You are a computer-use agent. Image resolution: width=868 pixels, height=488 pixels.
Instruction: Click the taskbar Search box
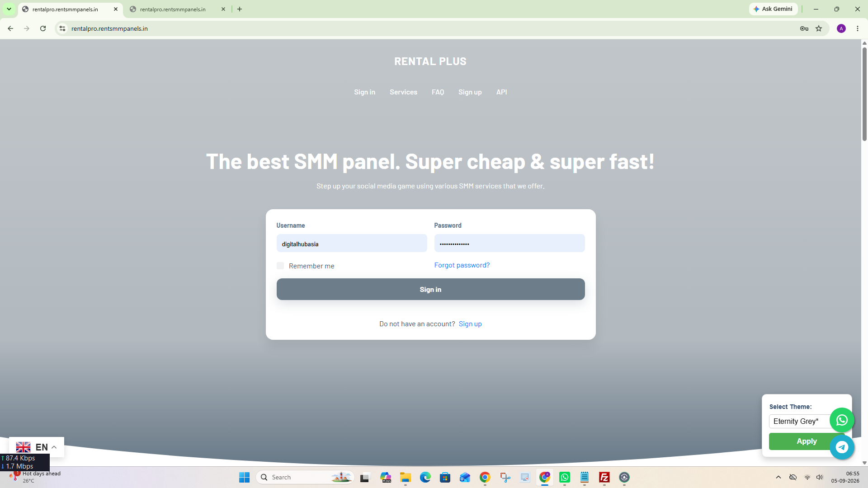pos(305,477)
